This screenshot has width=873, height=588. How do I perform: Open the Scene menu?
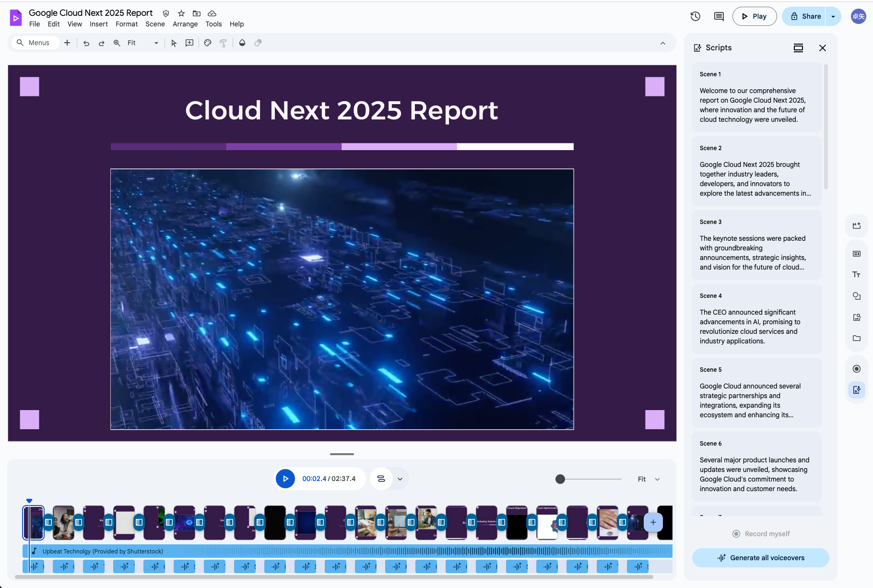[155, 24]
